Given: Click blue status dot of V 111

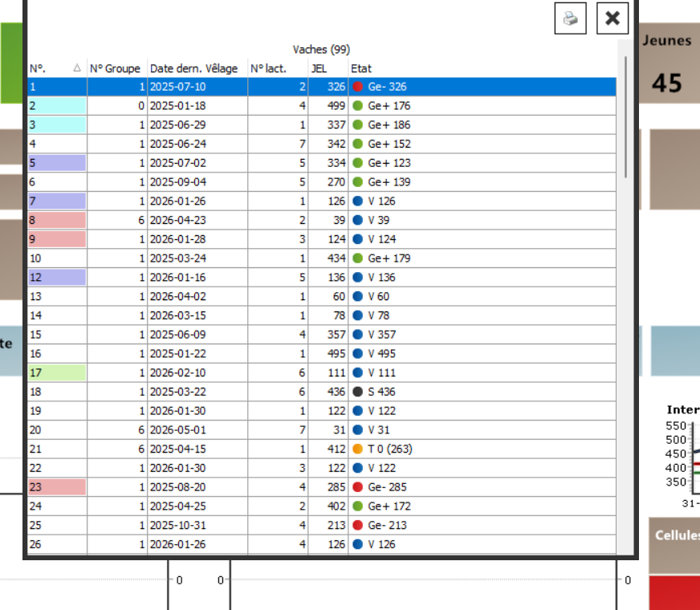Looking at the screenshot, I should coord(357,372).
